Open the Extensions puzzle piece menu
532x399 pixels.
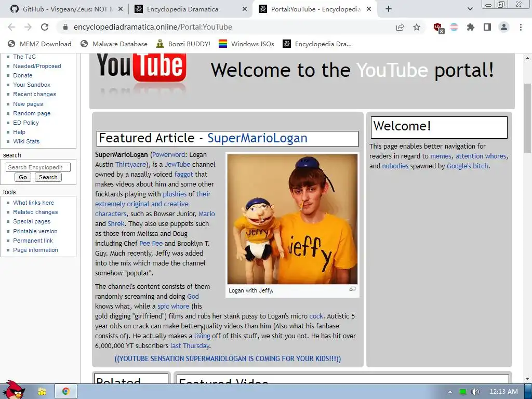point(471,27)
